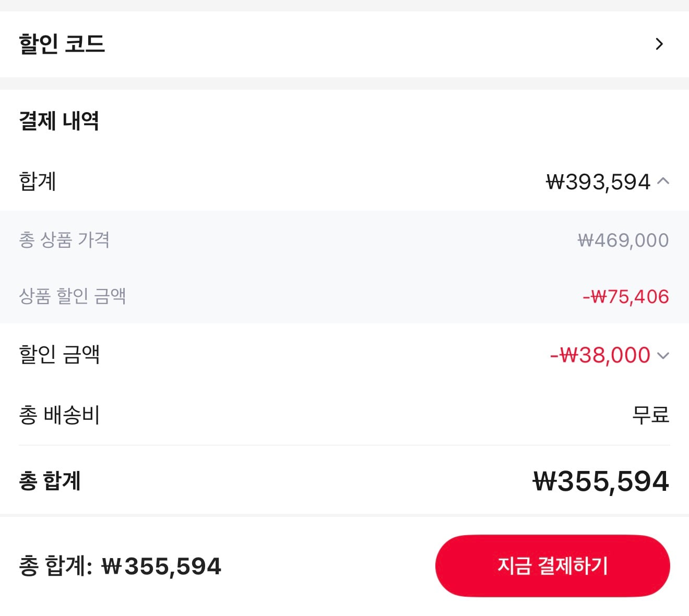Screen dimensions: 689x616
Task: Click the 지금 결제하기 pay now button
Action: (x=552, y=565)
